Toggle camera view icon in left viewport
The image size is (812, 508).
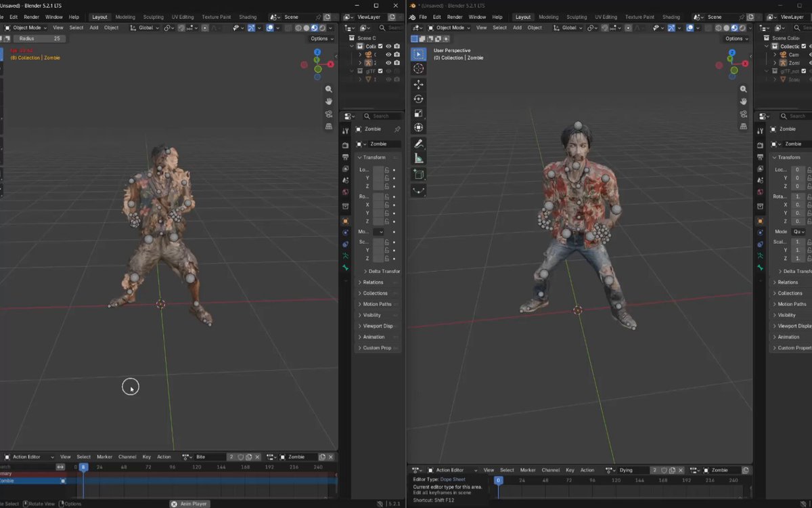329,114
